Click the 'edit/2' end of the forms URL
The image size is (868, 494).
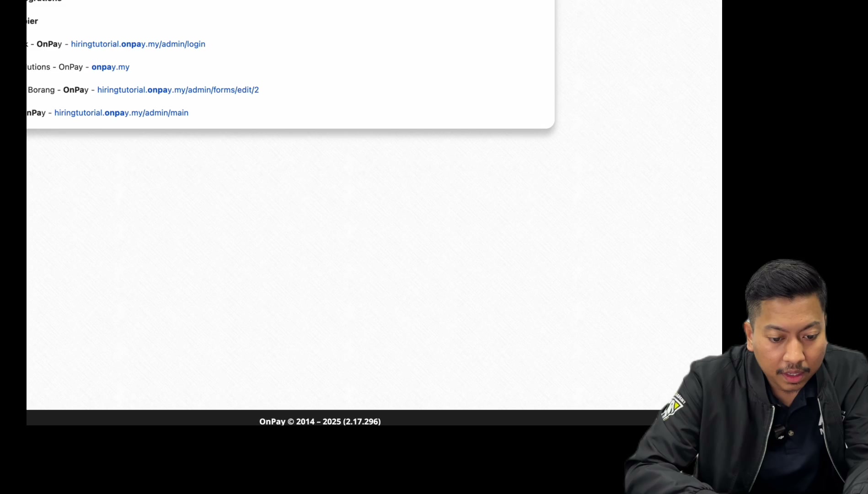coord(247,90)
